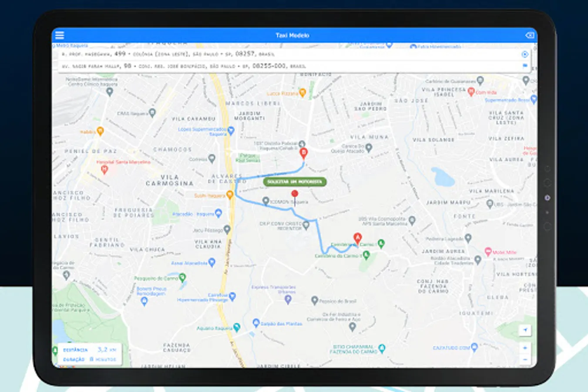The width and height of the screenshot is (588, 392).
Task: Open Jacu Pêssego map pin
Action: pyautogui.click(x=227, y=229)
